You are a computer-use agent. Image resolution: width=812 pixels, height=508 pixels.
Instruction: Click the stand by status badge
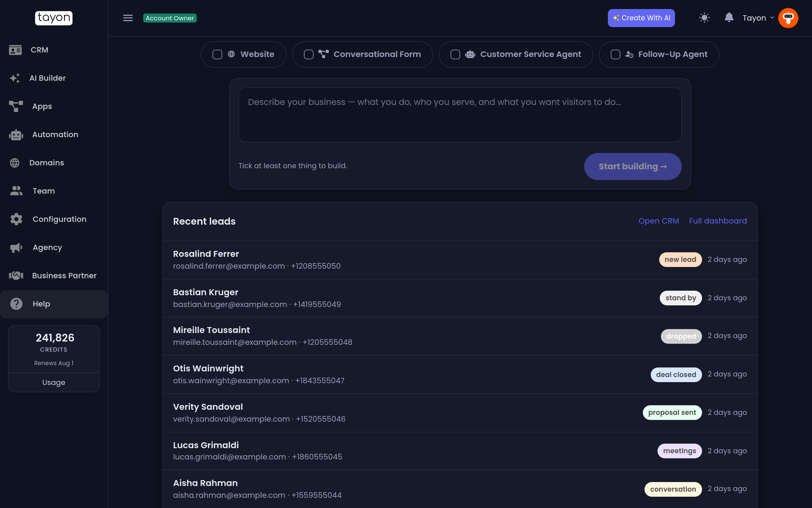[680, 298]
